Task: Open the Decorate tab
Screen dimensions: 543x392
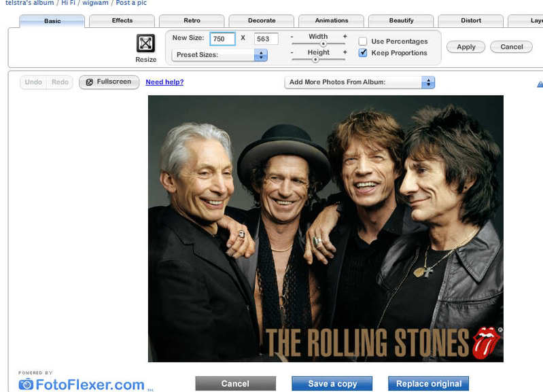Action: click(262, 20)
